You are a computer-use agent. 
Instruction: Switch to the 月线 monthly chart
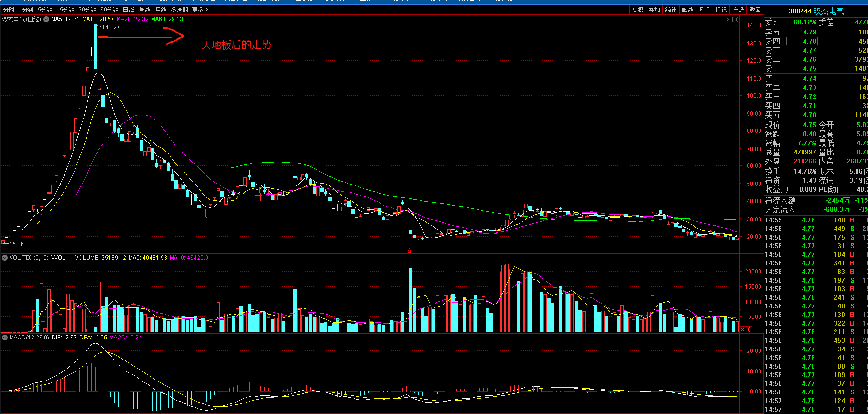(161, 10)
